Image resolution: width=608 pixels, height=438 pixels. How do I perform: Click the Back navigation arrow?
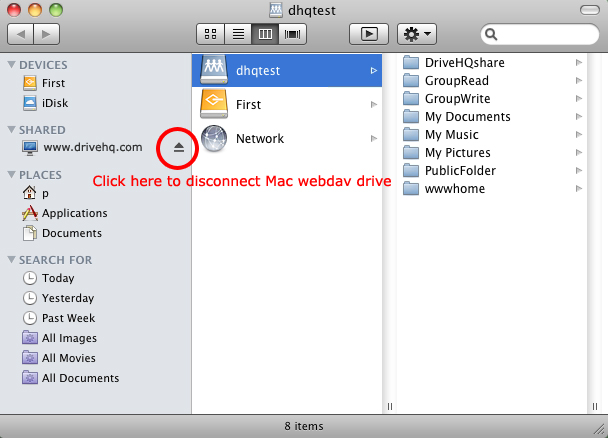(x=21, y=33)
